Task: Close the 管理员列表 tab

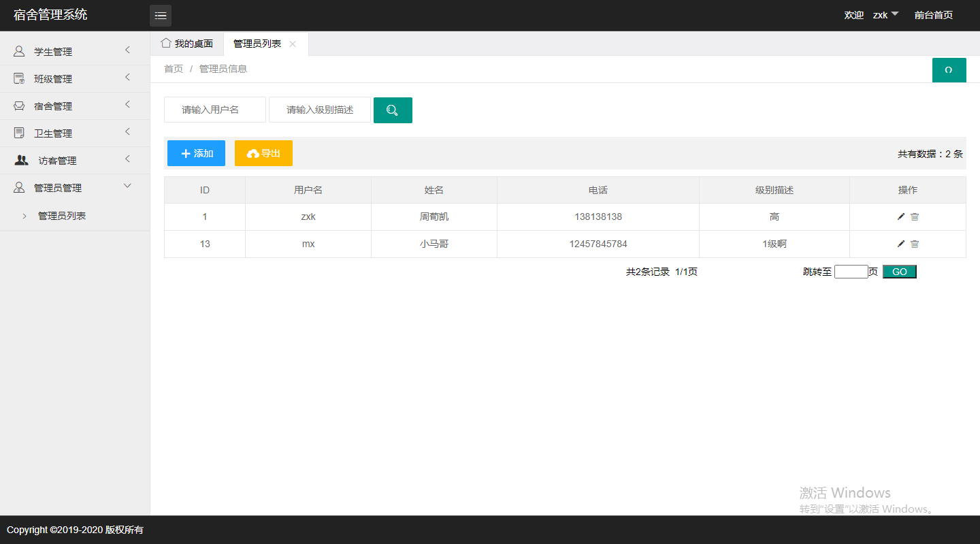Action: coord(293,44)
